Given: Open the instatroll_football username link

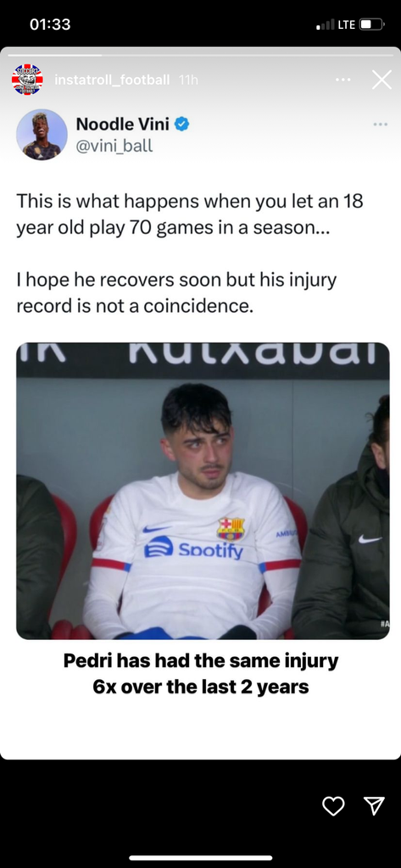Looking at the screenshot, I should click(x=112, y=80).
